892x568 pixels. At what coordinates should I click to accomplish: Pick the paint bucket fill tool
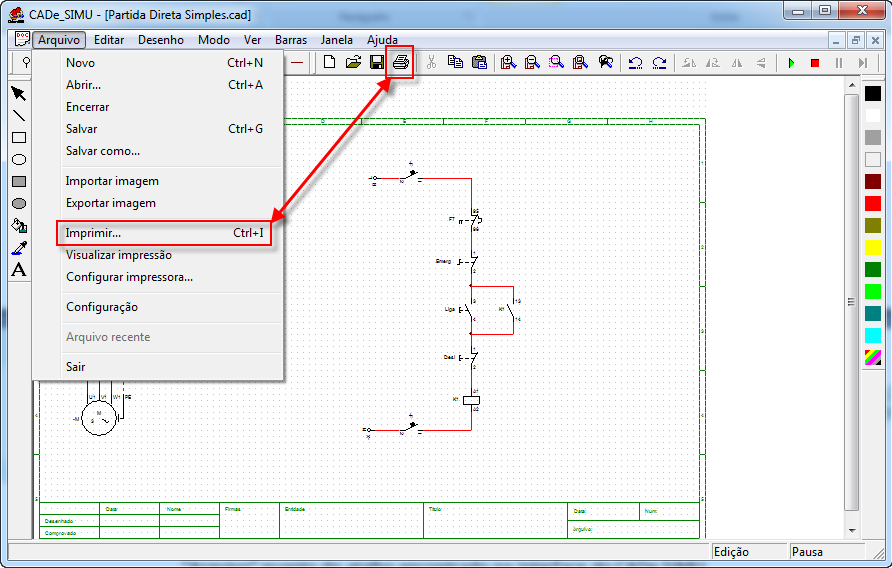18,226
